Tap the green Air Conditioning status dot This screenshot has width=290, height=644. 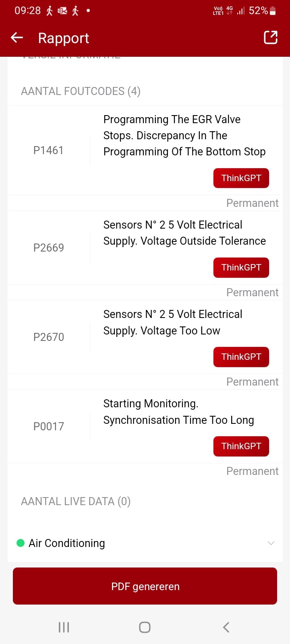(20, 543)
